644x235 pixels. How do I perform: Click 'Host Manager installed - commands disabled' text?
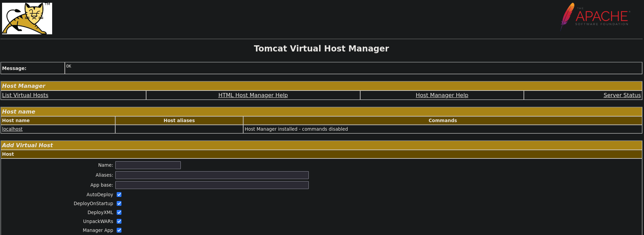coord(296,129)
